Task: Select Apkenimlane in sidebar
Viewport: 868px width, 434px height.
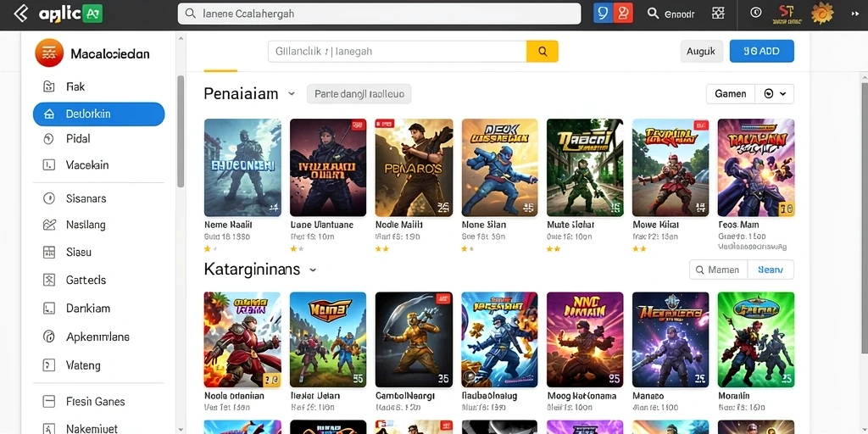Action: click(98, 337)
